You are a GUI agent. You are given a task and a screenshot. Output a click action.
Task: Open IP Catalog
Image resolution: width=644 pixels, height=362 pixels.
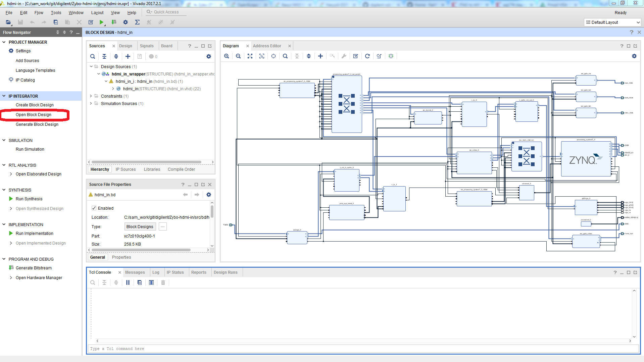tap(25, 80)
